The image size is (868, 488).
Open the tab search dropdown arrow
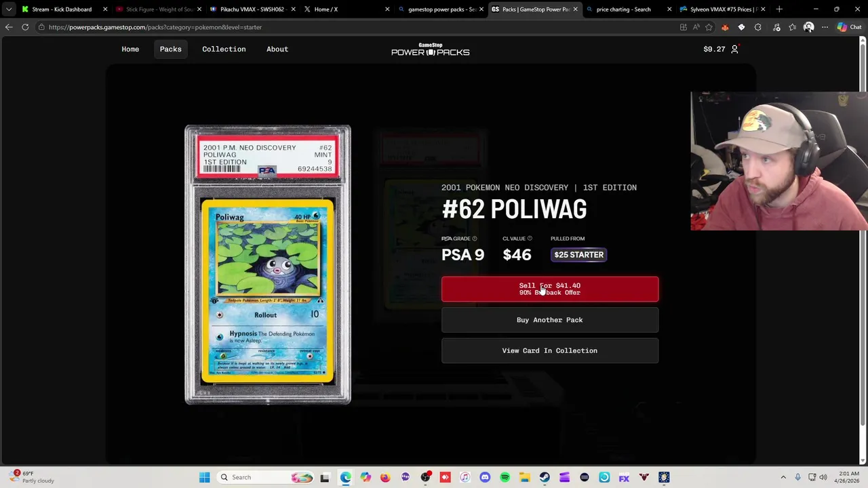[x=9, y=9]
